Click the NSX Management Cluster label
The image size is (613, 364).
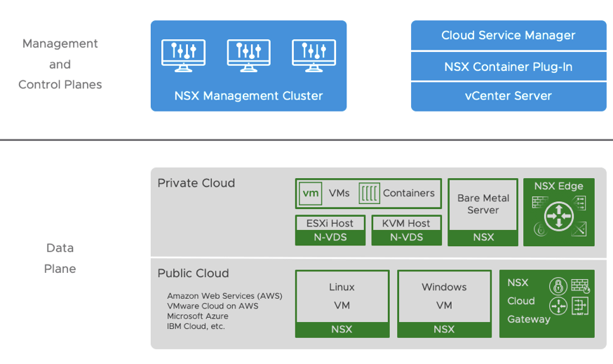click(x=248, y=96)
